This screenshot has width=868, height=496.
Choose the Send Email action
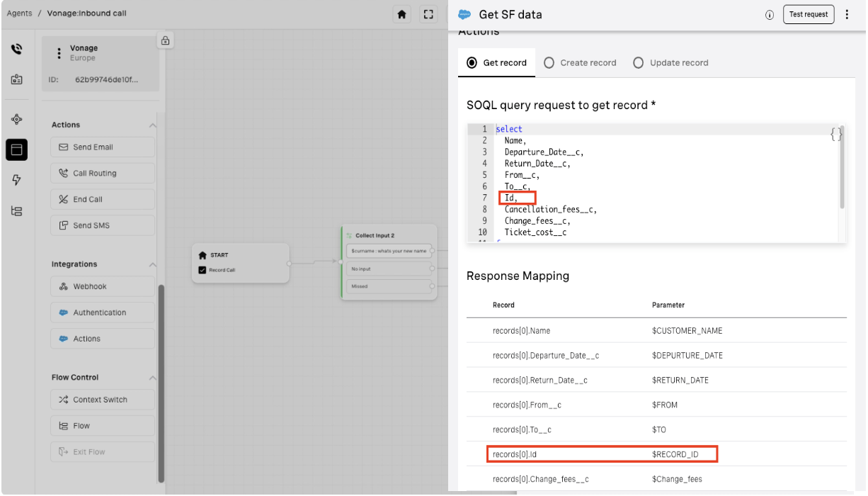pos(103,147)
